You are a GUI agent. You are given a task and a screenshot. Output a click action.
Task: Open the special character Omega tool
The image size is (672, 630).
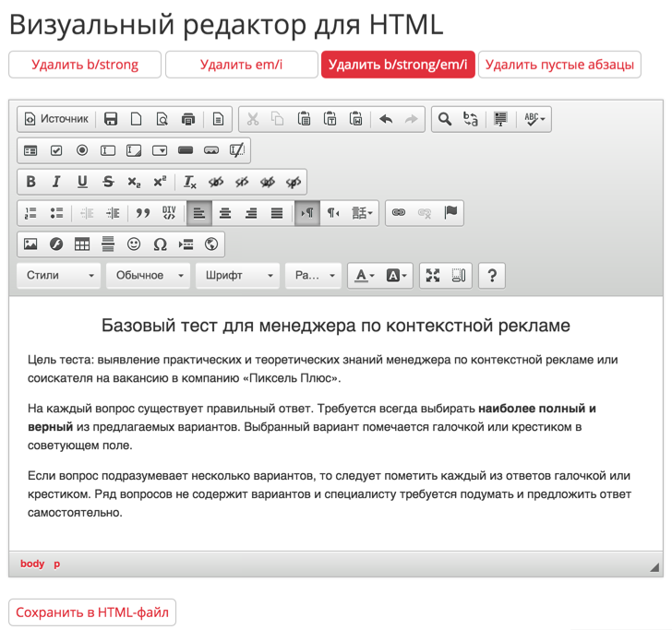pos(160,244)
